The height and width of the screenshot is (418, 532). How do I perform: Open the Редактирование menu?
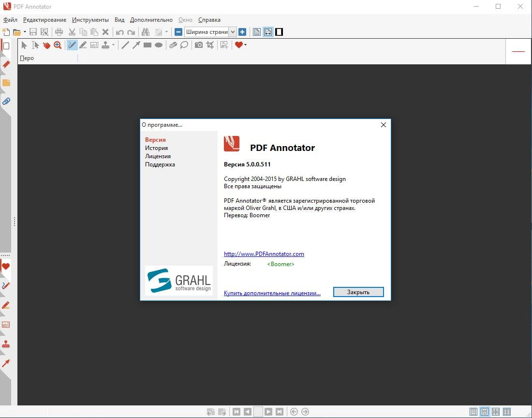(x=45, y=20)
